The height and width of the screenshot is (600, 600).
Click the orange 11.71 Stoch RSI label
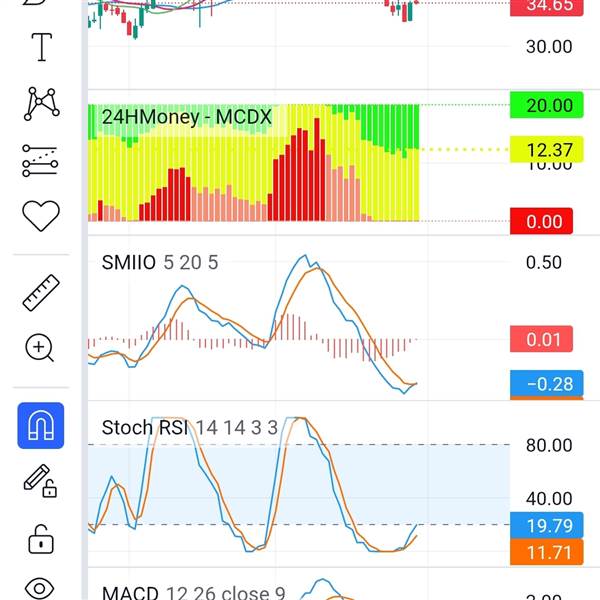point(547,552)
